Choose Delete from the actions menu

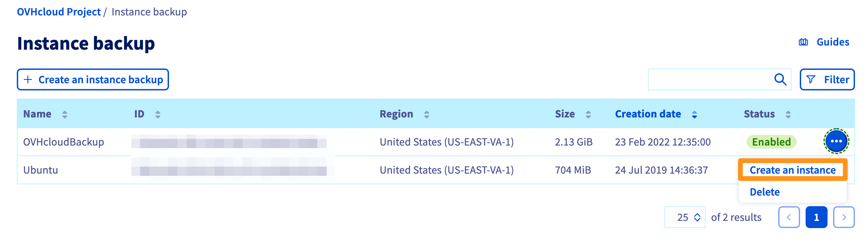point(764,192)
